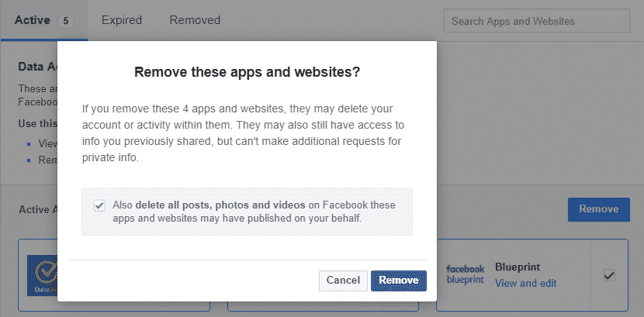The width and height of the screenshot is (644, 317).
Task: Confirm removal with the dialog Remove button
Action: [398, 280]
